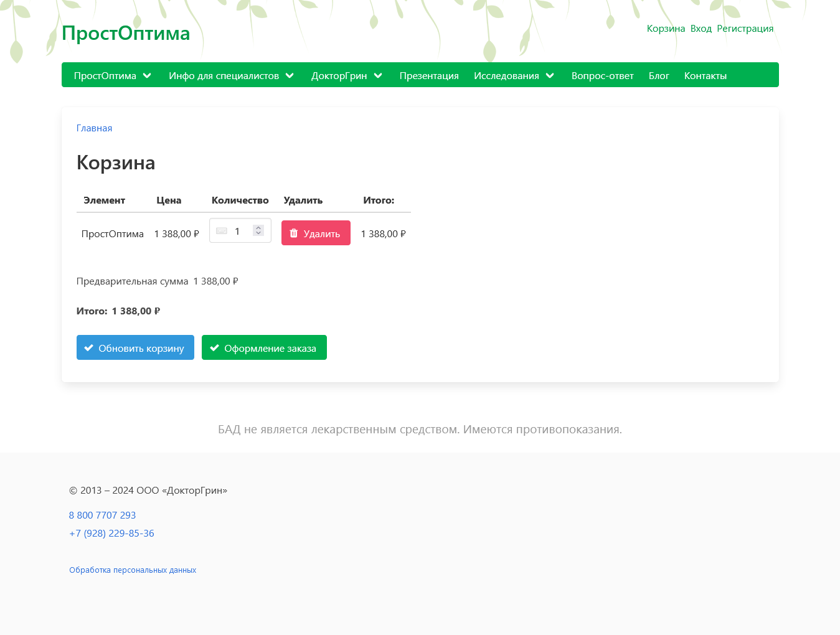Click the Обновить корзину button

coord(135,347)
